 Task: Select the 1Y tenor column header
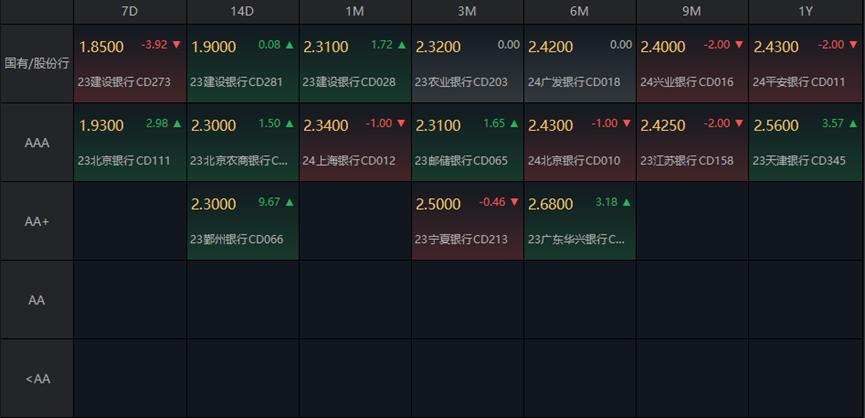coord(806,11)
